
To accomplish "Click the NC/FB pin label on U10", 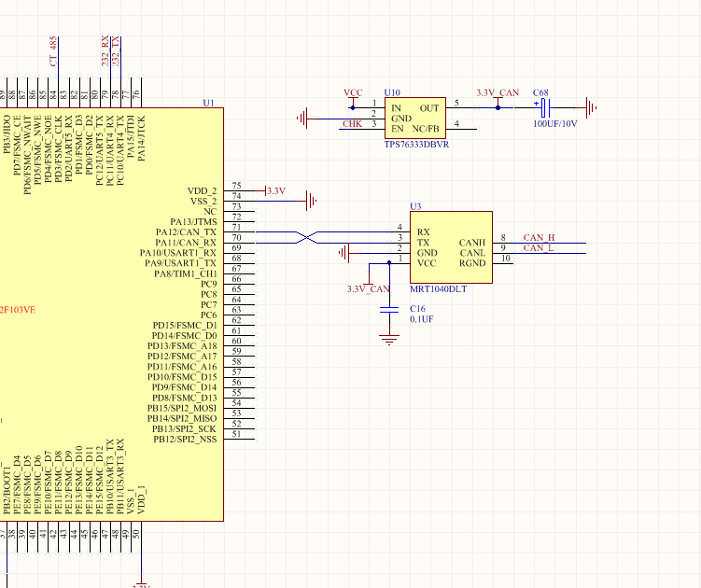I will pos(426,129).
